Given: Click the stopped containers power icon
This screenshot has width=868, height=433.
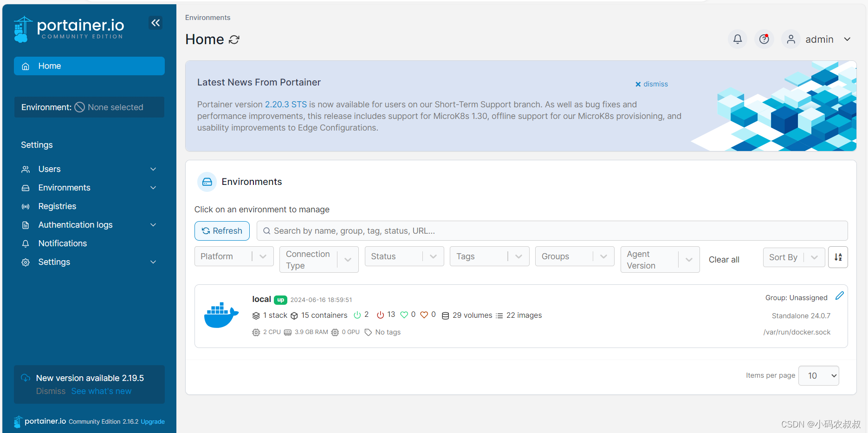Looking at the screenshot, I should click(381, 315).
